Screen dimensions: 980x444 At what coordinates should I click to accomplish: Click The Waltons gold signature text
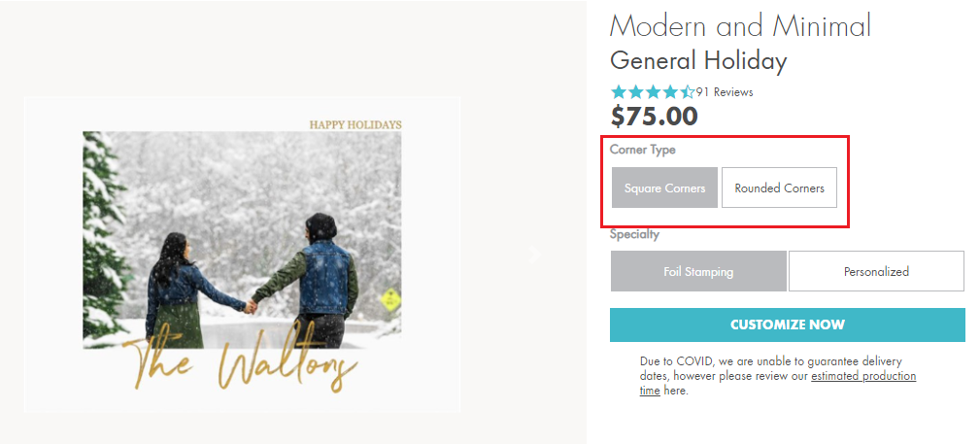point(245,367)
